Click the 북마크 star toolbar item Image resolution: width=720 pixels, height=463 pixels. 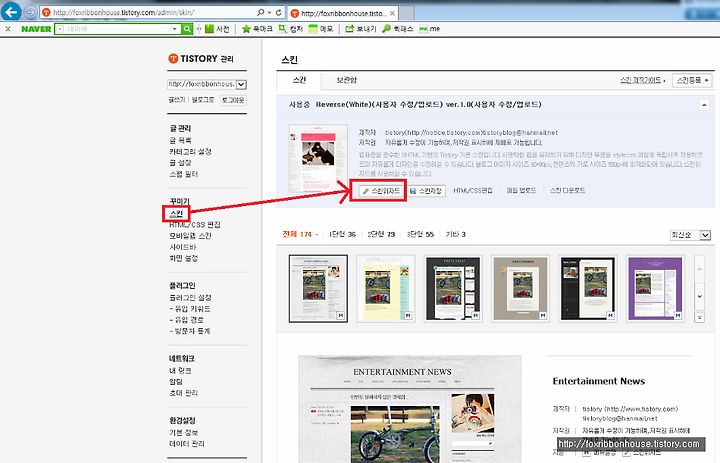(257, 29)
